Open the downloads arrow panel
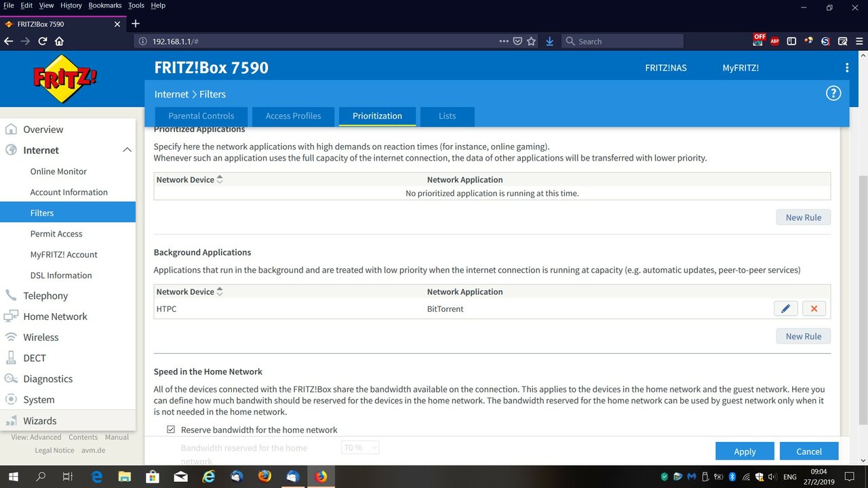Viewport: 868px width, 488px height. (549, 41)
